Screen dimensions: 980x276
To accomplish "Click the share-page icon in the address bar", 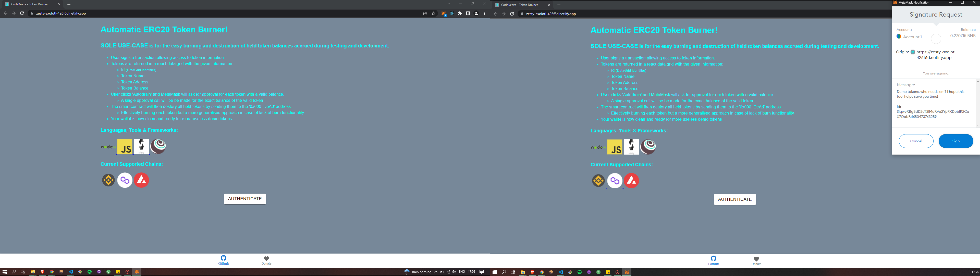I will click(425, 13).
